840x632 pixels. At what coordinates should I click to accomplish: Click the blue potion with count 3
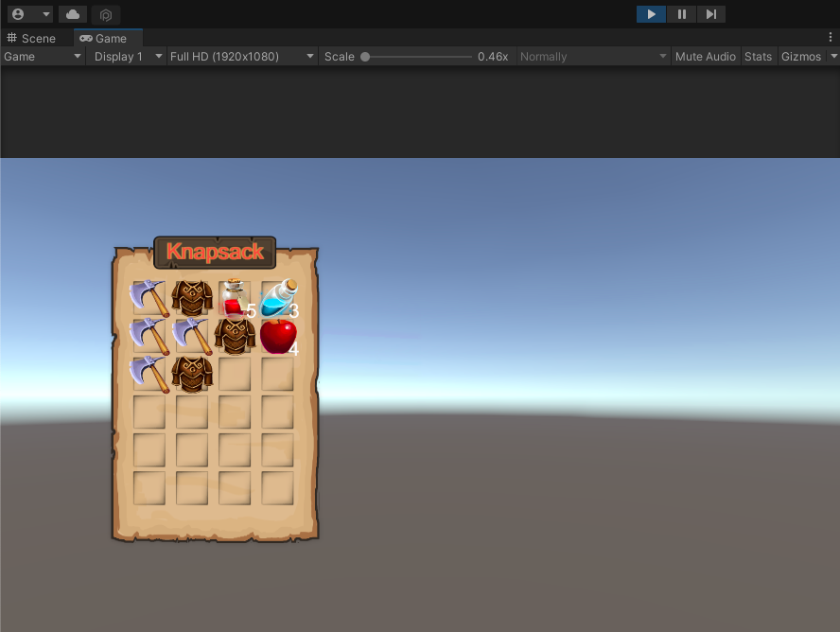[278, 298]
